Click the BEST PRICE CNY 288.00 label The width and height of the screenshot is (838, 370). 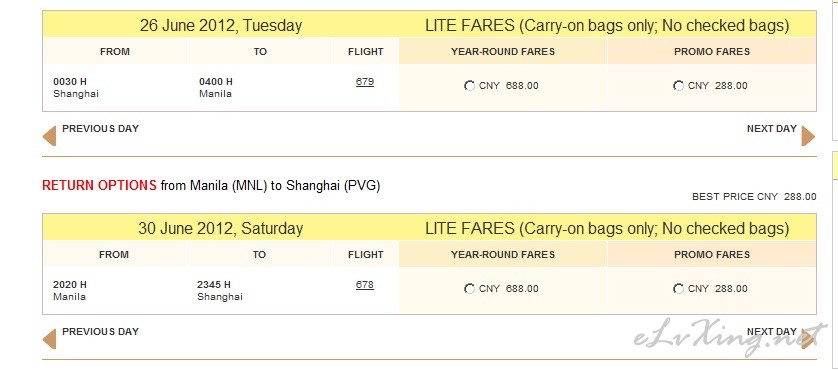tap(754, 197)
